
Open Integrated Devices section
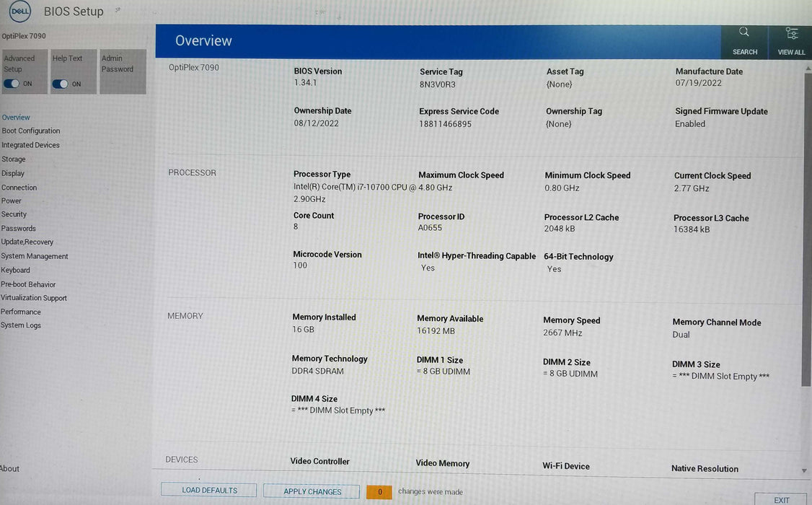point(30,145)
